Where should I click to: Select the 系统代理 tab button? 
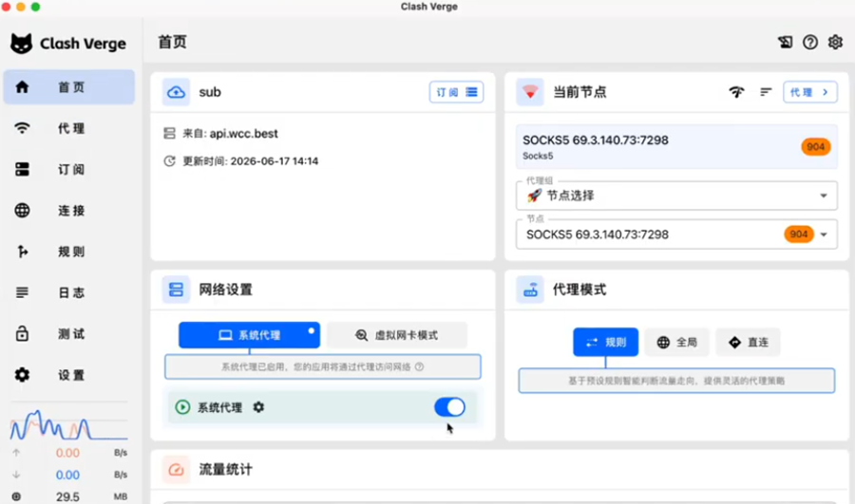[x=249, y=335]
